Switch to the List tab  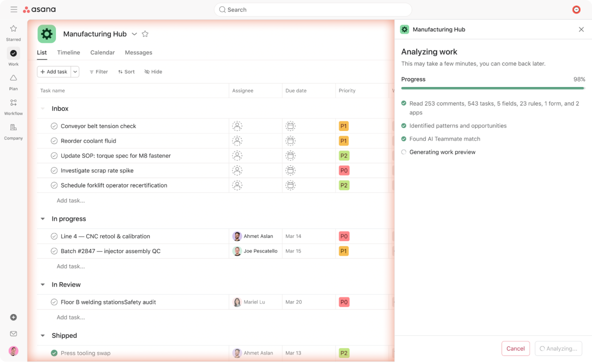(42, 52)
